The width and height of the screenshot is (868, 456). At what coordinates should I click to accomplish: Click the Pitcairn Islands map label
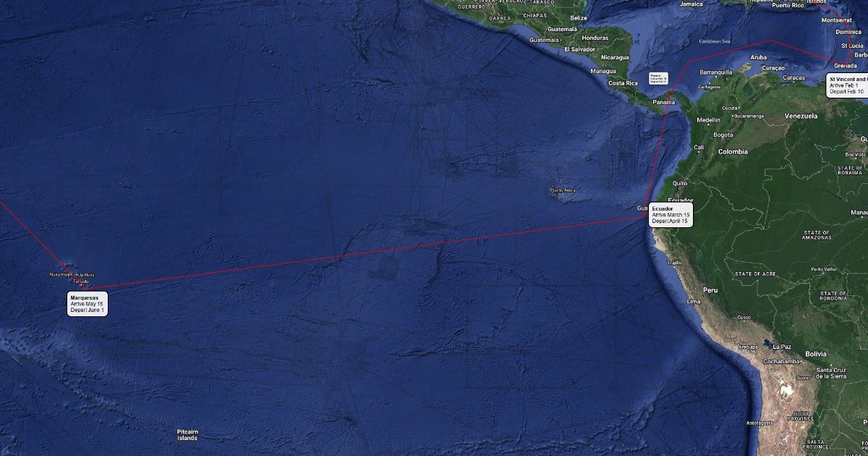tap(187, 435)
